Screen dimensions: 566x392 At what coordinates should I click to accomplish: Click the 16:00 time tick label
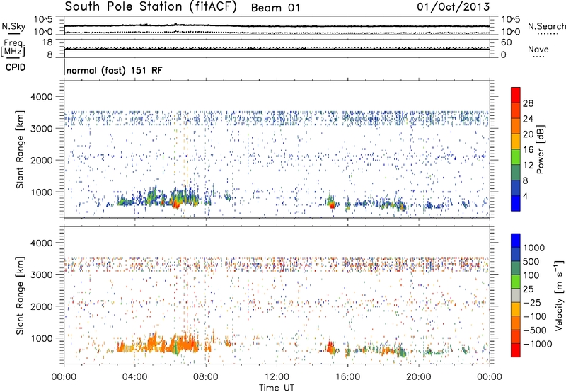pos(347,377)
